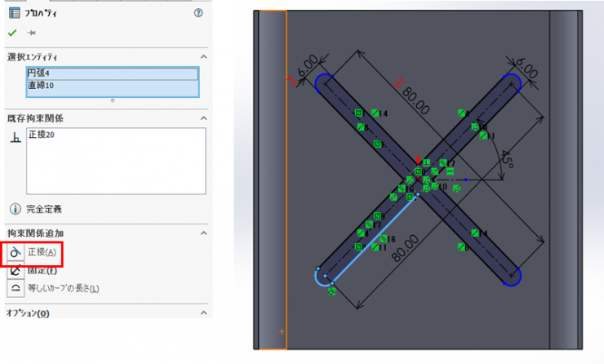Click the highlighted blue arc in sketch
The height and width of the screenshot is (364, 604).
[x=318, y=279]
